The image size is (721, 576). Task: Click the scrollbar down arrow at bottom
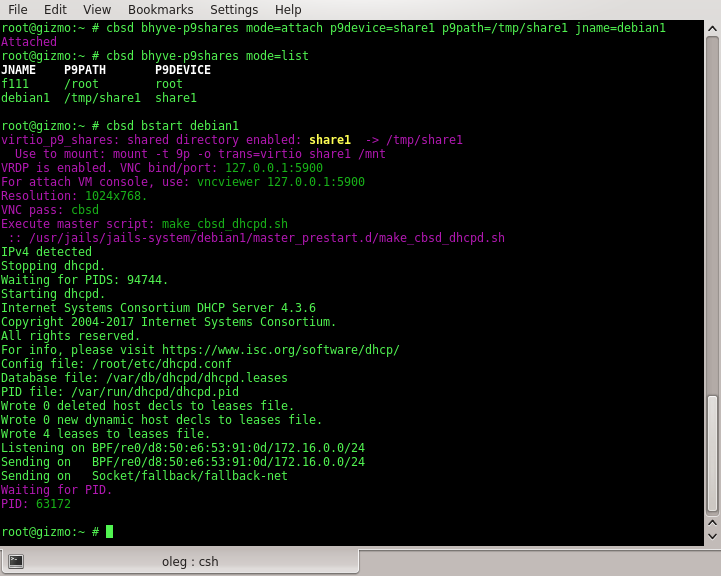712,536
